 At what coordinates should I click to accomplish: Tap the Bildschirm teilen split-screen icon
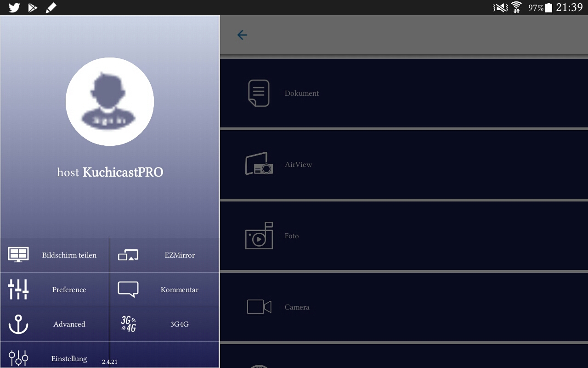coord(18,254)
